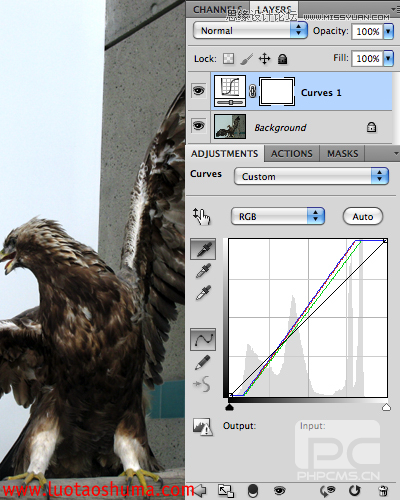This screenshot has height=500, width=400.
Task: Hide the Background layer
Action: (x=199, y=126)
